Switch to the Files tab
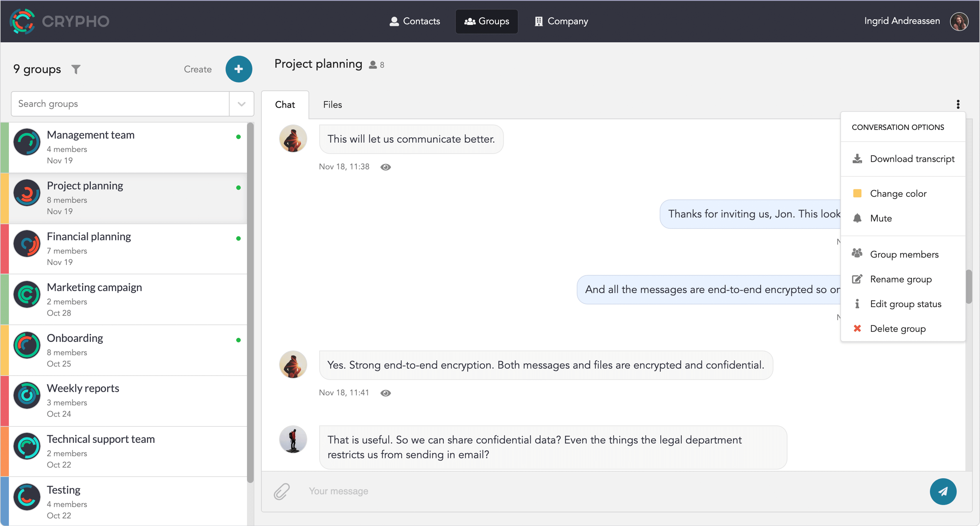The image size is (980, 526). tap(332, 105)
